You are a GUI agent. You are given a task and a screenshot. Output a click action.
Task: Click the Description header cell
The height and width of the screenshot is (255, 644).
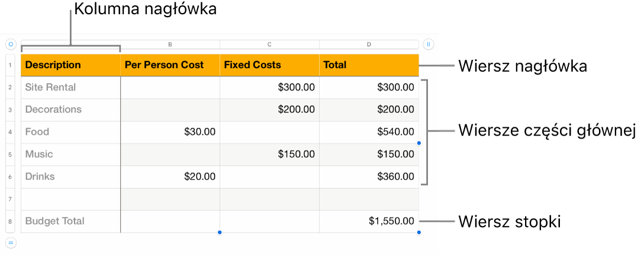click(x=70, y=65)
